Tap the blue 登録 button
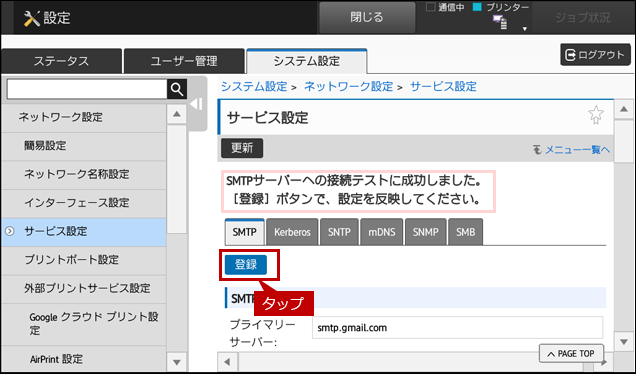Image resolution: width=636 pixels, height=374 pixels. tap(246, 265)
